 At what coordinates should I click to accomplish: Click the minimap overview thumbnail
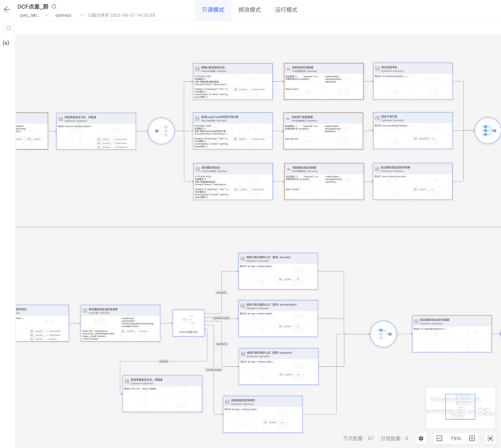[x=460, y=407]
